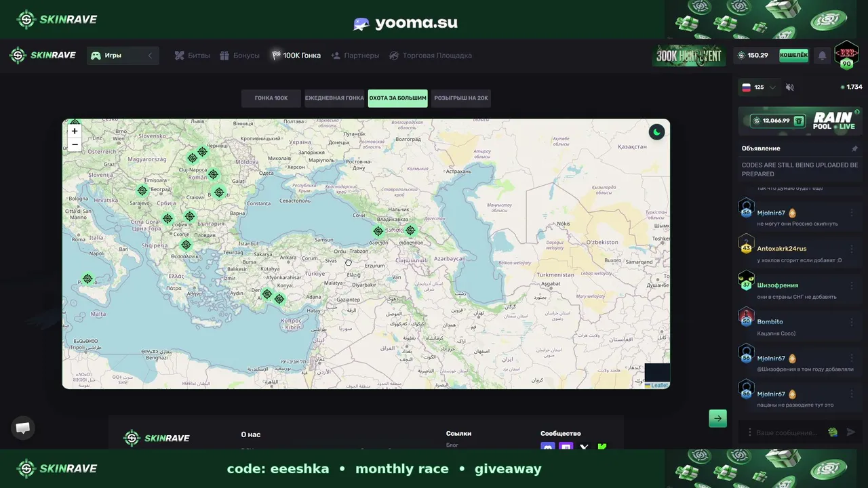Viewport: 868px width, 488px height.
Task: Switch to Гонка 100K tab
Action: click(271, 98)
